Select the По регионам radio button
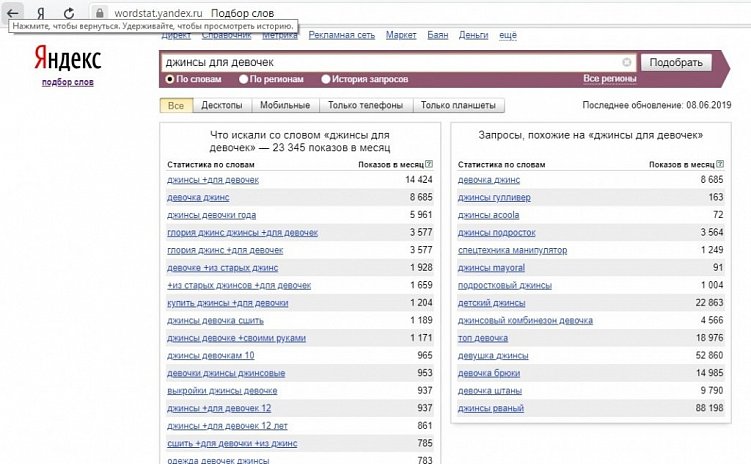Viewport: 751px width, 464px height. pyautogui.click(x=243, y=79)
